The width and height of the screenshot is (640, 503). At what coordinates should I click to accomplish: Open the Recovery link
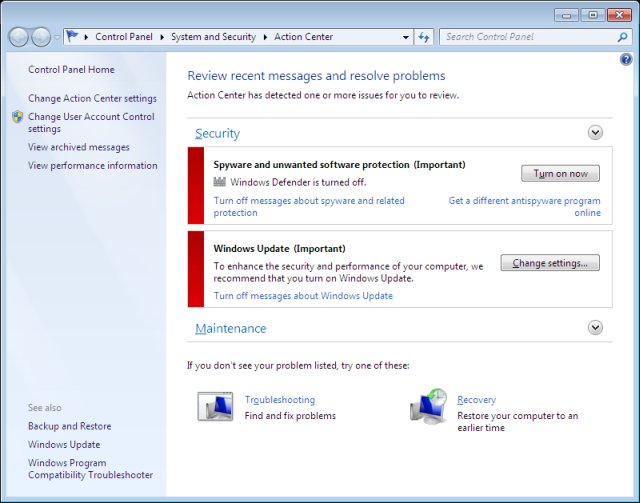click(476, 400)
